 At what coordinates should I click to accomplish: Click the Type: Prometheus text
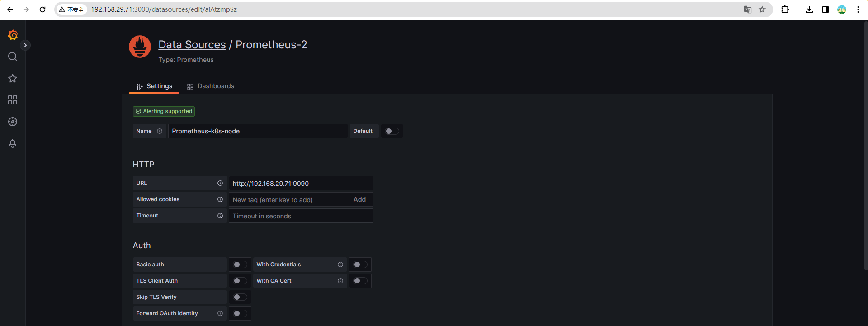[x=186, y=60]
